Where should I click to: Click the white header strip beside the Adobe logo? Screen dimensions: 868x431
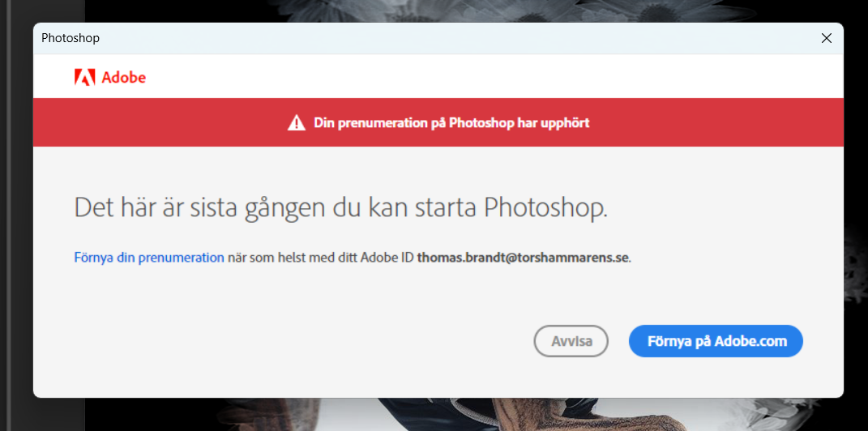click(x=486, y=78)
